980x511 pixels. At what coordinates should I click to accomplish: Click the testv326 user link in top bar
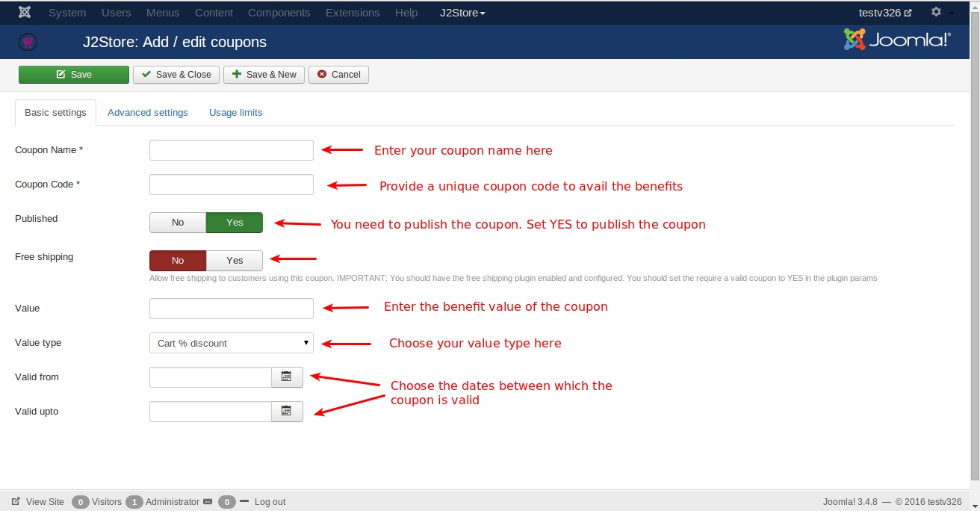pyautogui.click(x=884, y=13)
